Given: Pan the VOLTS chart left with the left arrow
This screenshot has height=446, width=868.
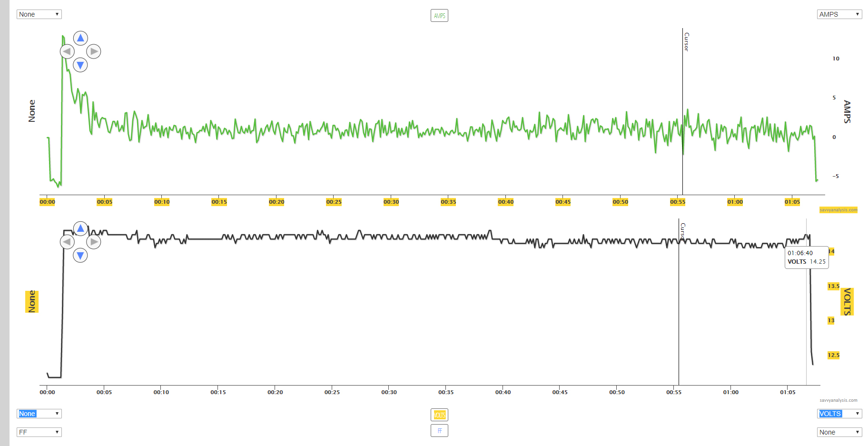Looking at the screenshot, I should [67, 242].
